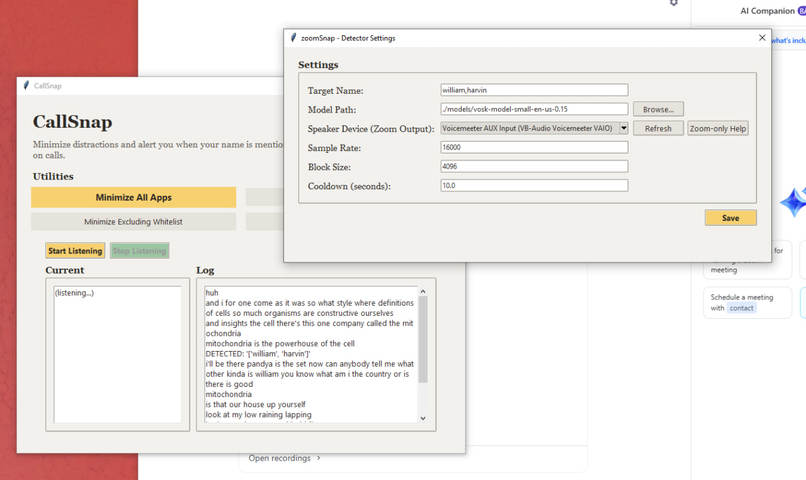Click the Stop Listening button

tap(139, 251)
